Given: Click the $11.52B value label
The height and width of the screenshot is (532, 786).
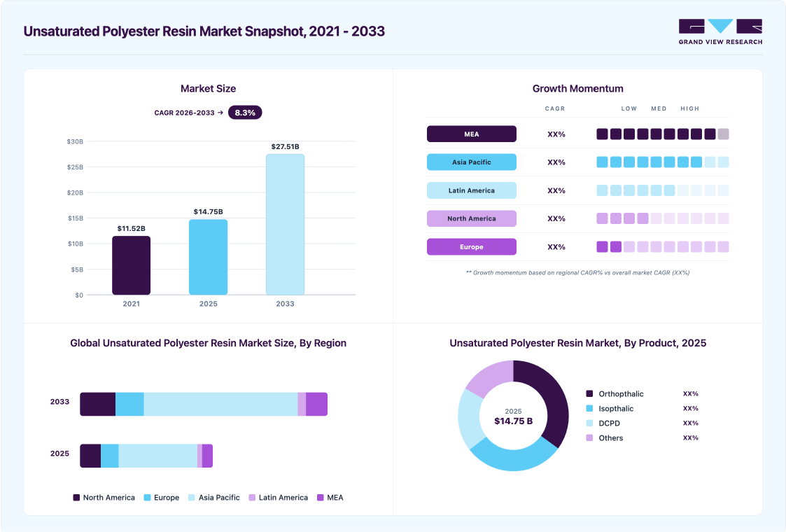Looking at the screenshot, I should 132,228.
